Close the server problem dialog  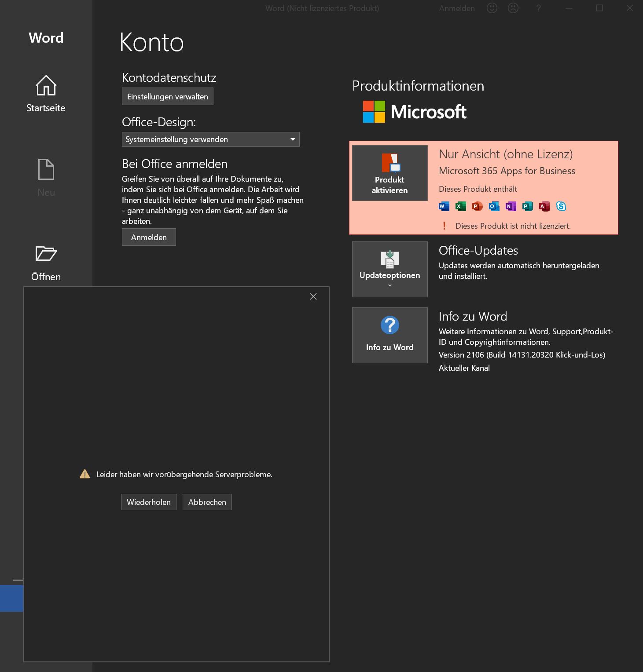313,296
